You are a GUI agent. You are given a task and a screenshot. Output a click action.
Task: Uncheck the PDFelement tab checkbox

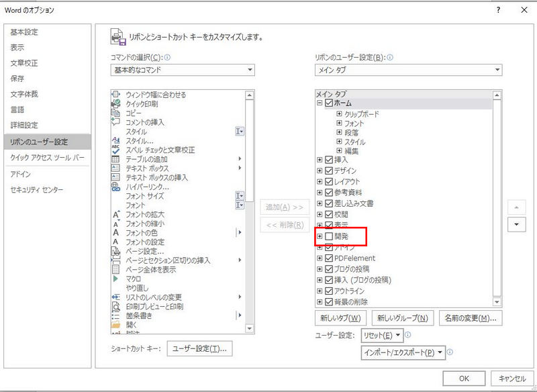tap(329, 258)
